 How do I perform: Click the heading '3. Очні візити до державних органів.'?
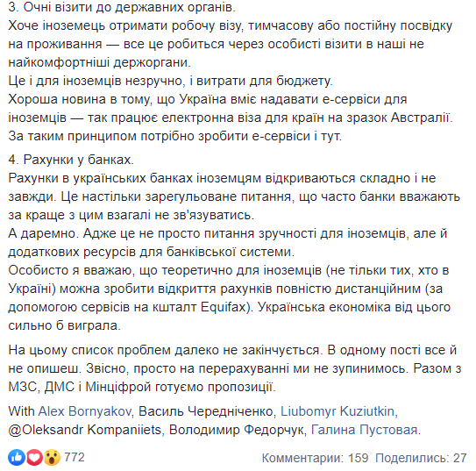[x=122, y=7]
